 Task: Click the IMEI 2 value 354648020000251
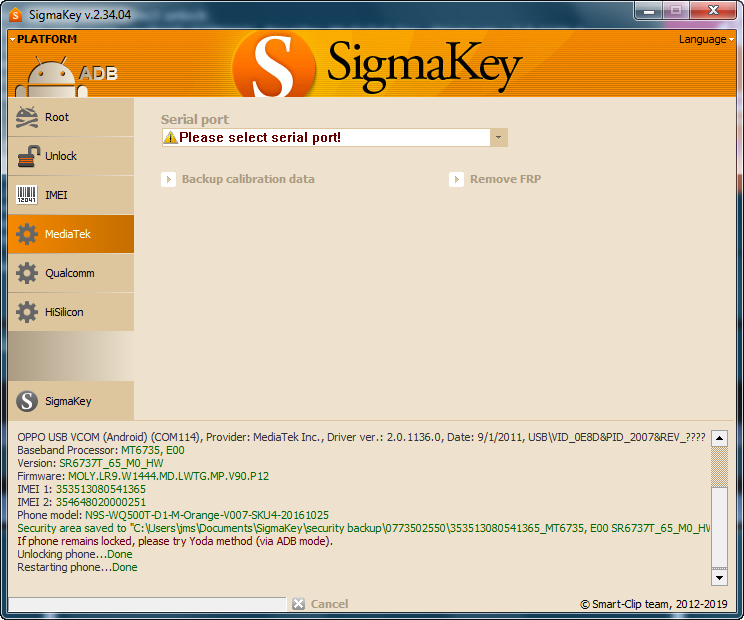101,502
